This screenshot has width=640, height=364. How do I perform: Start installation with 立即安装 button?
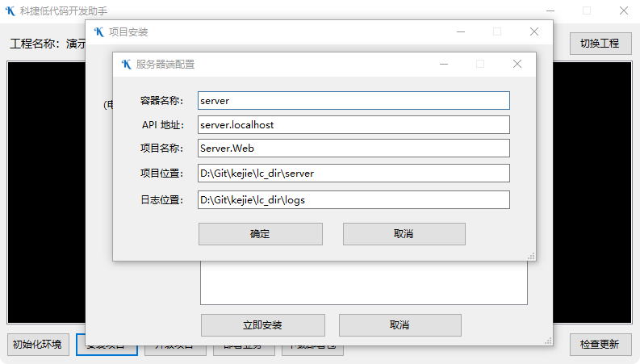[262, 325]
